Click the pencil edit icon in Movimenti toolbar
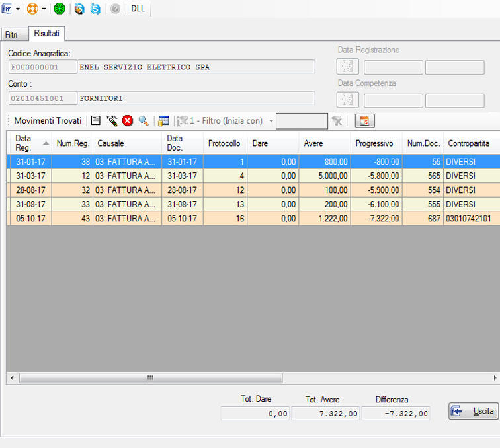 pos(112,121)
